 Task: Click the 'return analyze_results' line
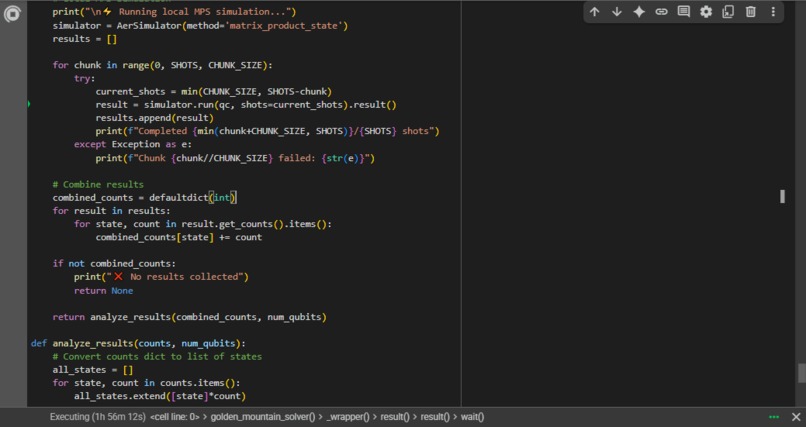coord(189,317)
